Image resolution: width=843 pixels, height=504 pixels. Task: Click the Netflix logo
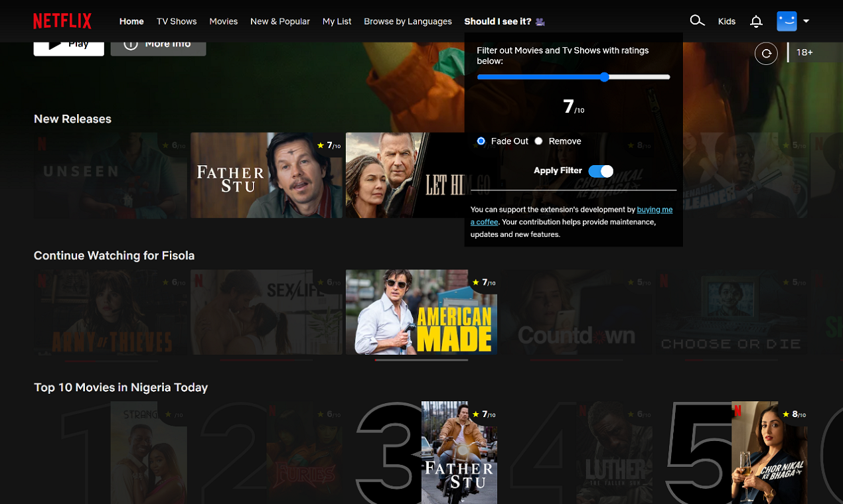(62, 21)
